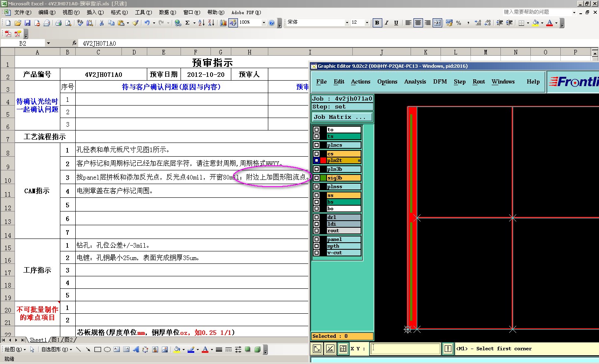Toggle bold formatting in Excel
Viewport: 599px width, 364px height.
pos(377,23)
